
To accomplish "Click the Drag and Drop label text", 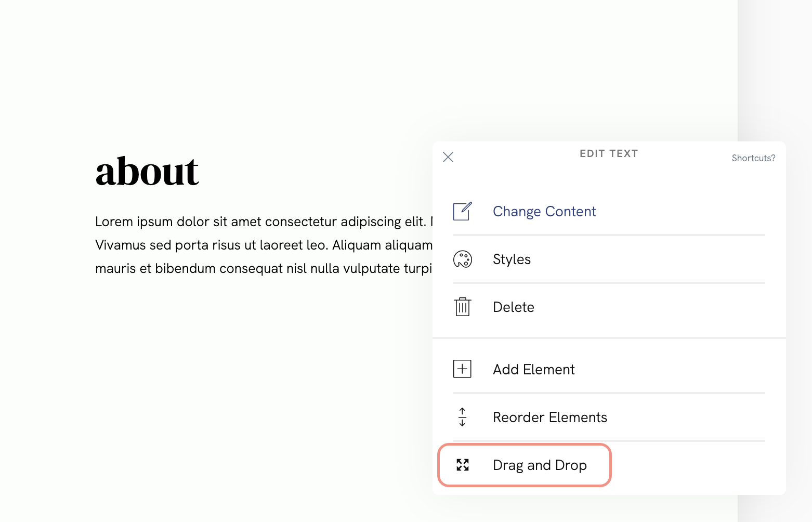I will [539, 465].
